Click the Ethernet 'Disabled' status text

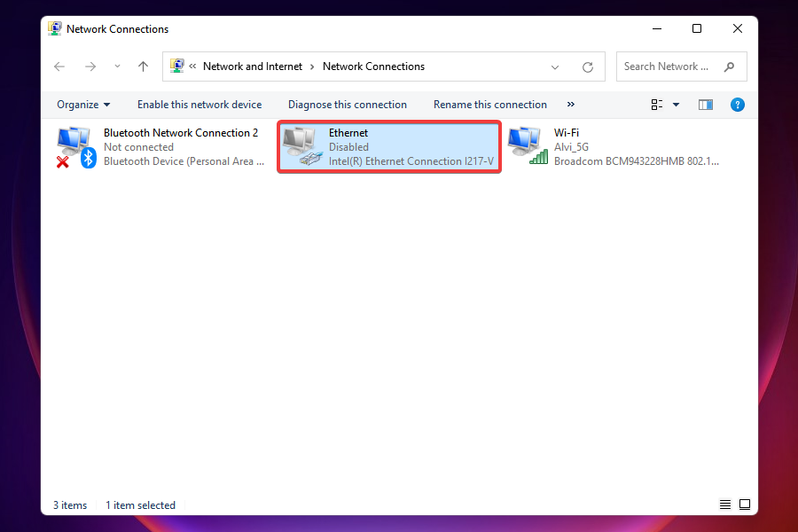(348, 147)
